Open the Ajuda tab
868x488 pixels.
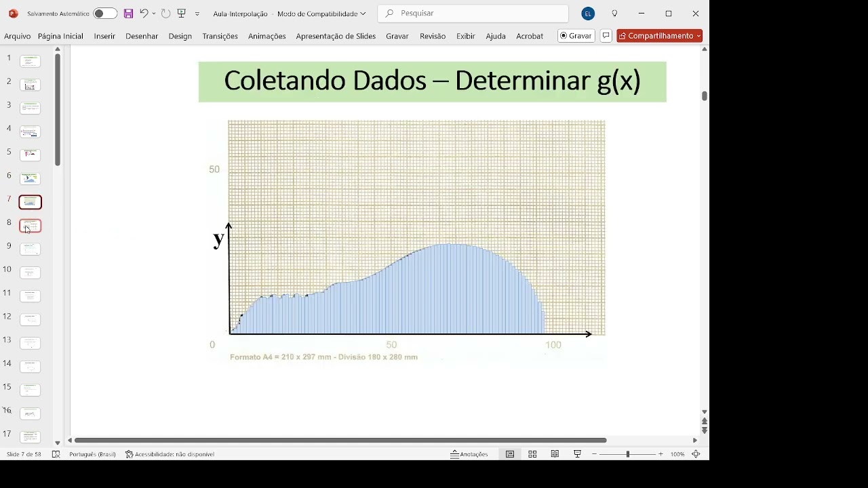[496, 36]
